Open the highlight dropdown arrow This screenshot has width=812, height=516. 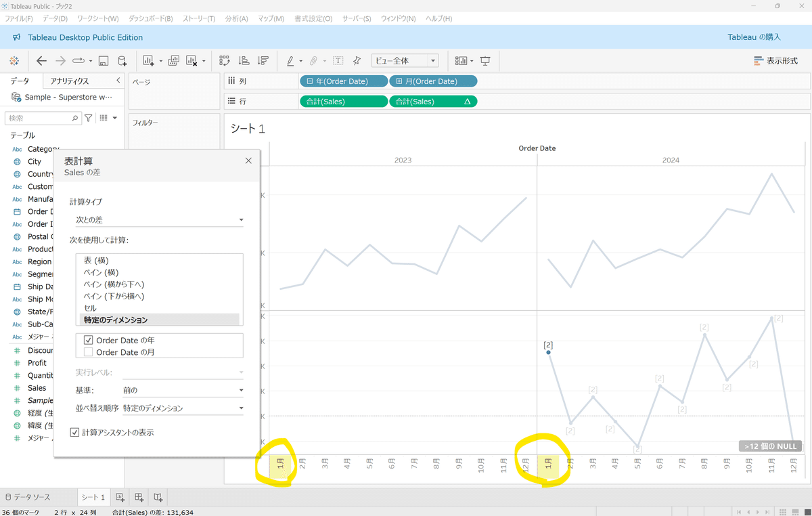tap(301, 61)
